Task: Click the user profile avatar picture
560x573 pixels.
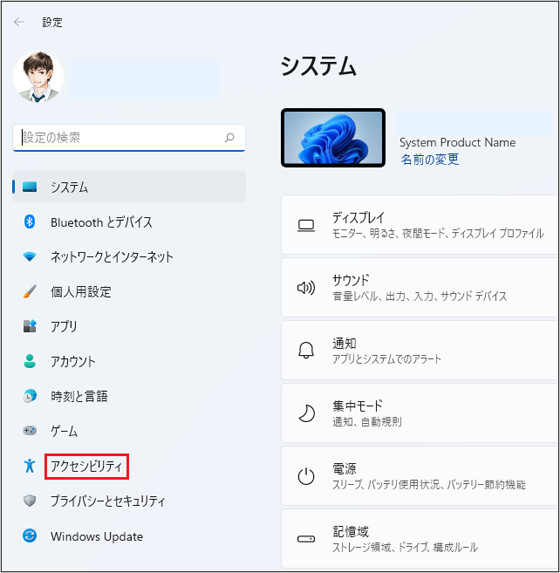Action: tap(38, 77)
